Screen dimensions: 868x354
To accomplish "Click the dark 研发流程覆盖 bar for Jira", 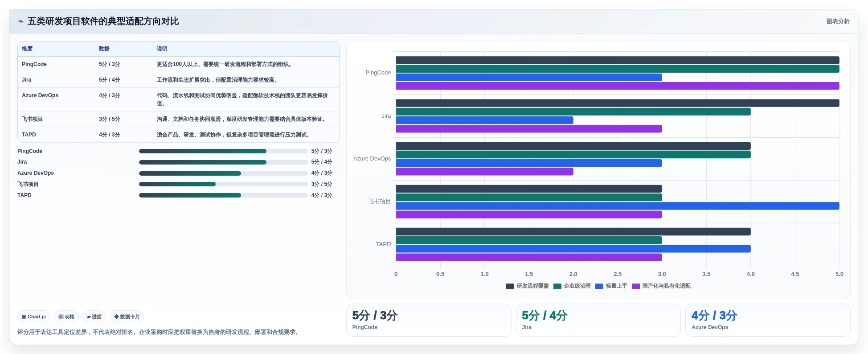I will click(x=618, y=103).
